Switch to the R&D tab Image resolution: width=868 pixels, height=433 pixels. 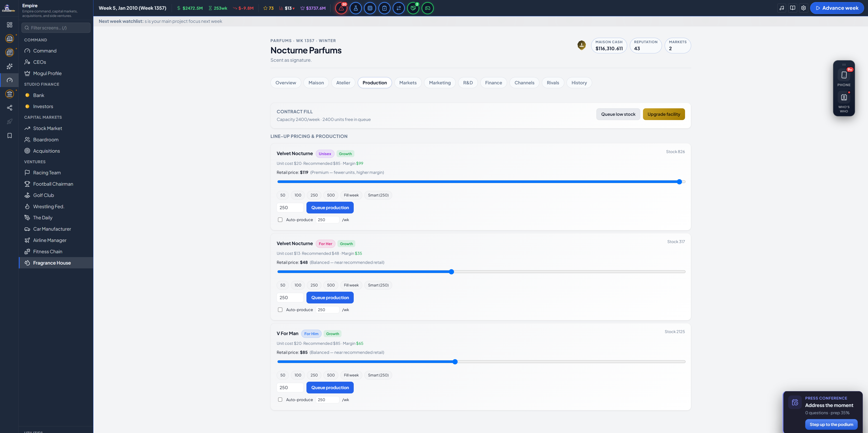pyautogui.click(x=468, y=83)
